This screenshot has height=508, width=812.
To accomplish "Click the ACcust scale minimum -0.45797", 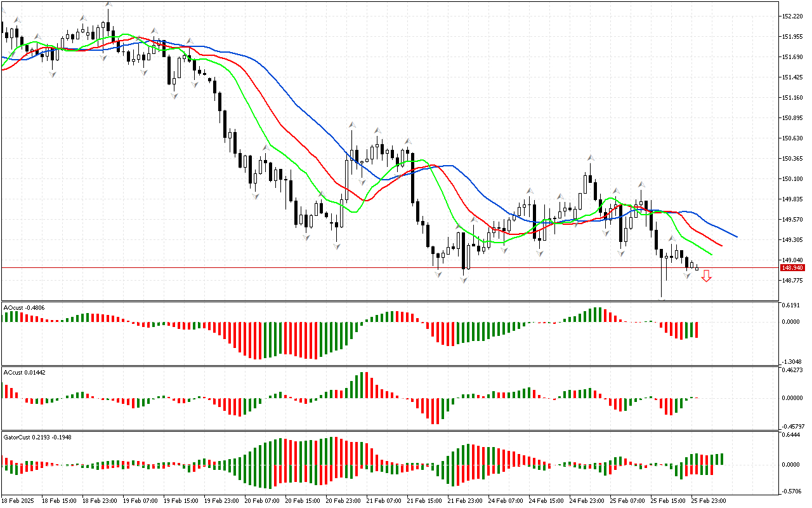I will click(x=794, y=426).
